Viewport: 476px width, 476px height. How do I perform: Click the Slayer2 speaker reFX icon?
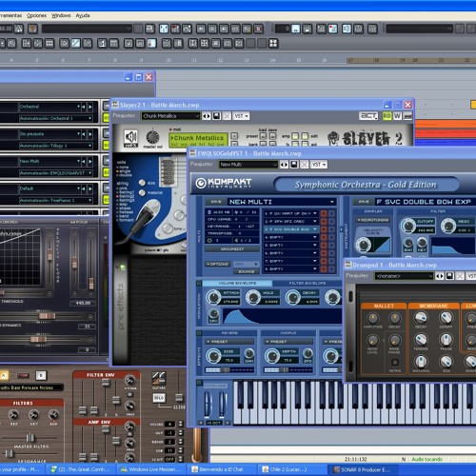pyautogui.click(x=130, y=138)
